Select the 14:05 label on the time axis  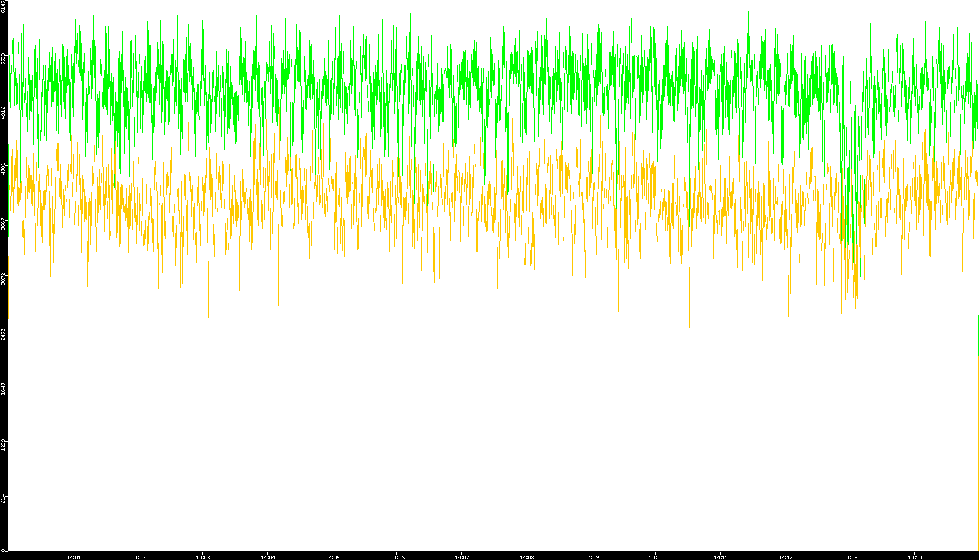tap(333, 557)
